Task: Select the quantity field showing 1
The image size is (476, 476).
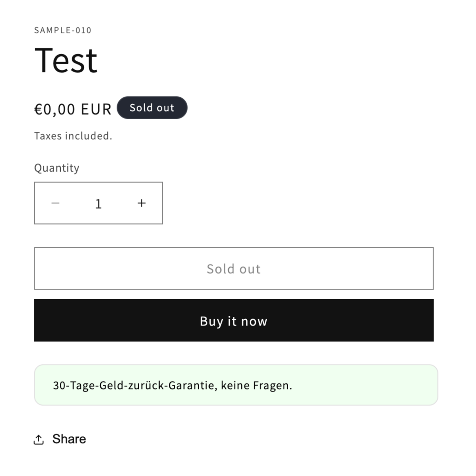Action: click(x=99, y=203)
